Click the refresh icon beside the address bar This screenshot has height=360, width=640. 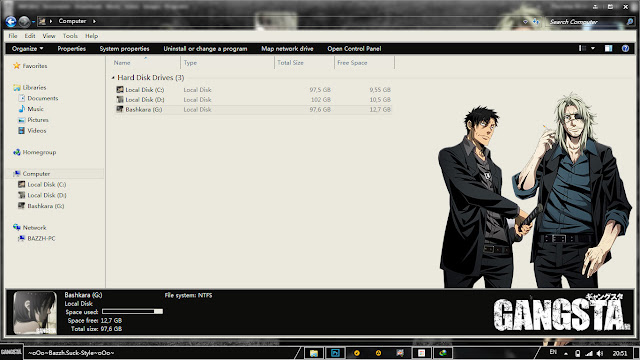click(x=536, y=22)
